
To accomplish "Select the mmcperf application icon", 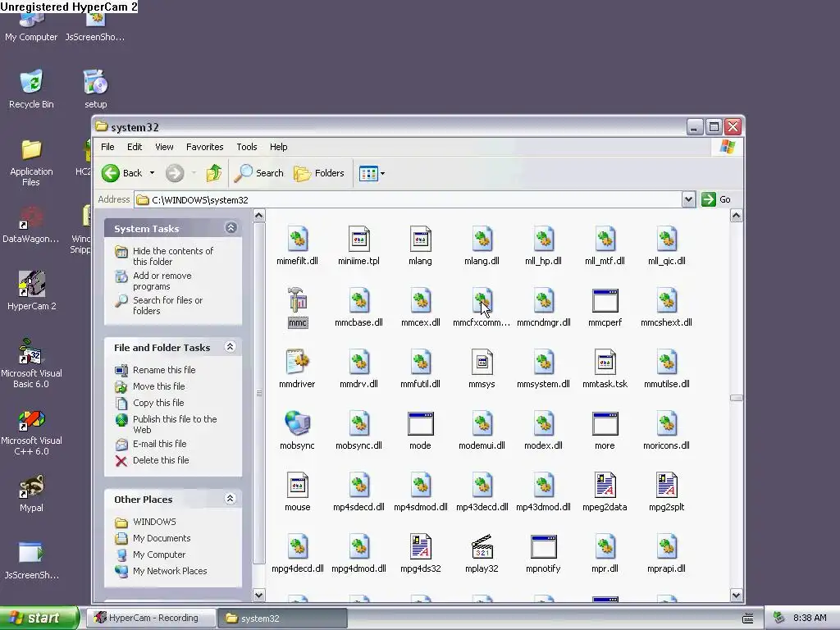I will click(x=605, y=301).
